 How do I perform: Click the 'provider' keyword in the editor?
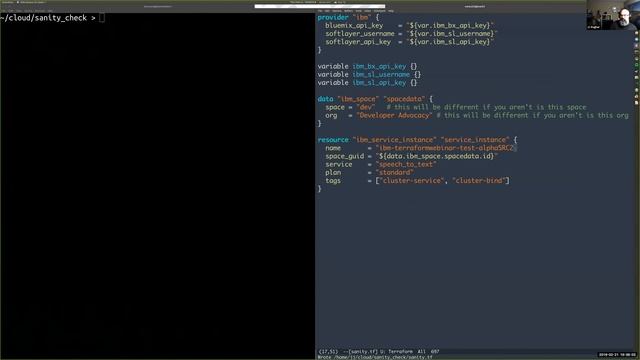333,18
